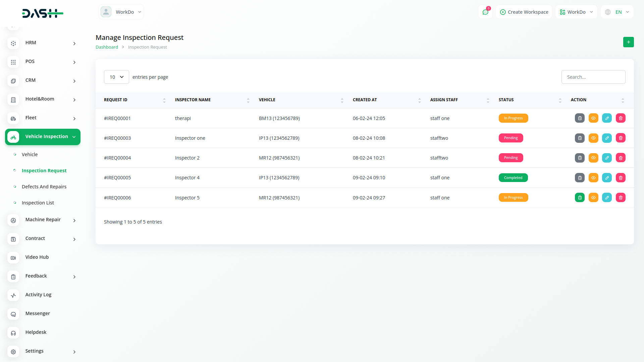The image size is (644, 362).
Task: Open green checklist icon for #IREQ00006
Action: (x=580, y=198)
